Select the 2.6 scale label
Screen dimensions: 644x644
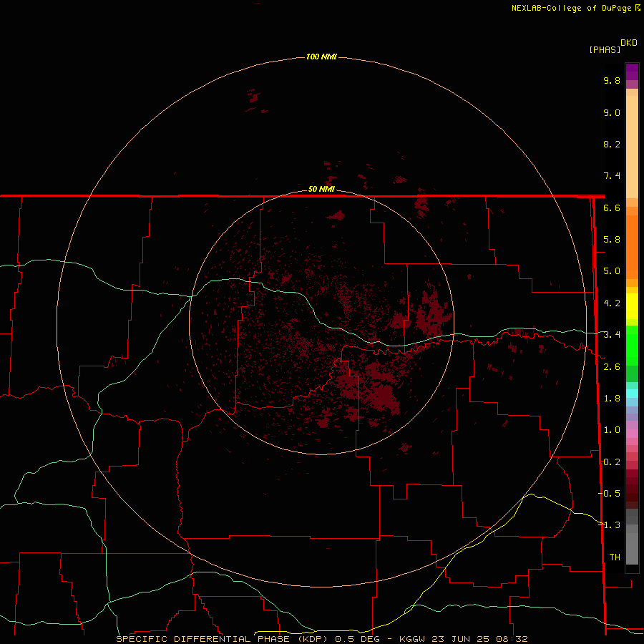[x=612, y=367]
